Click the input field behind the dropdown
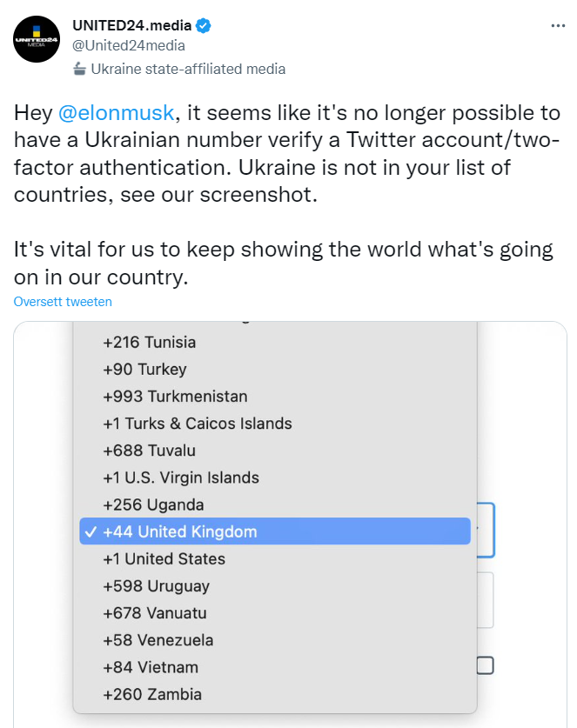577x728 pixels. tap(486, 600)
